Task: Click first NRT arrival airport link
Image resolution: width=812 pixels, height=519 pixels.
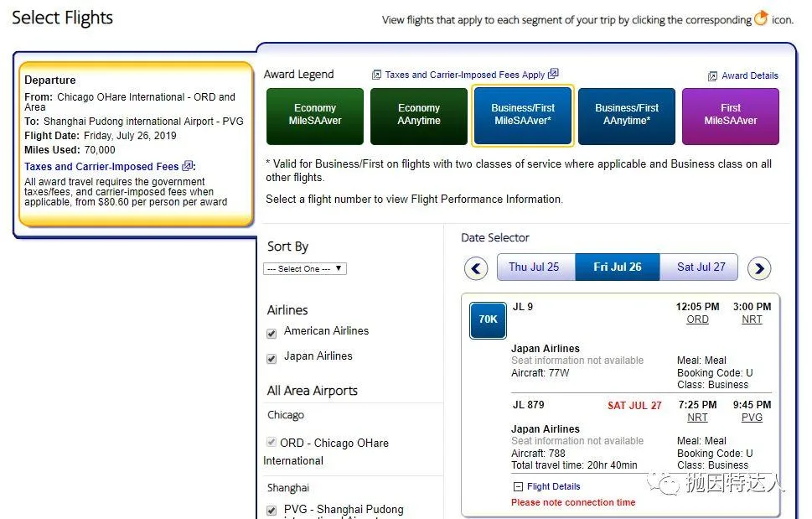Action: pyautogui.click(x=752, y=319)
